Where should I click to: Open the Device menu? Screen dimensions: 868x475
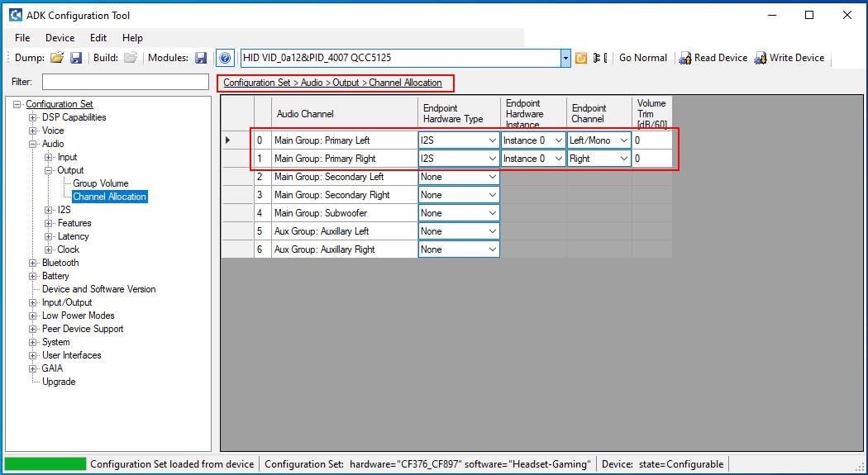(x=60, y=38)
